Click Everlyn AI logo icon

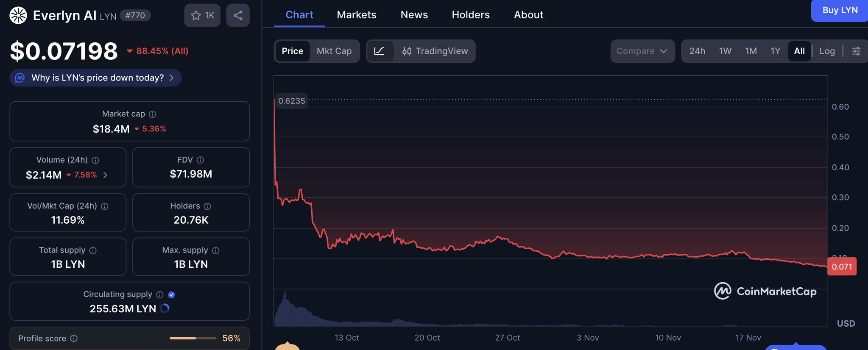tap(18, 16)
